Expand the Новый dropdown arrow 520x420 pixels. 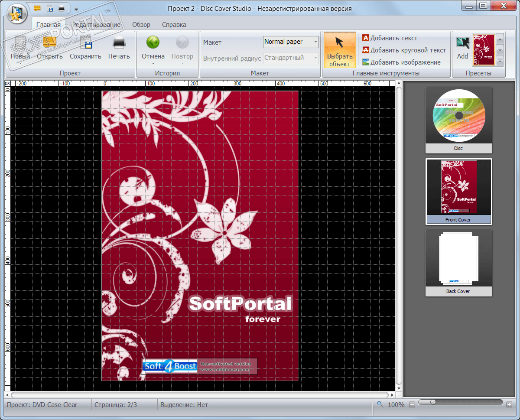[x=20, y=64]
